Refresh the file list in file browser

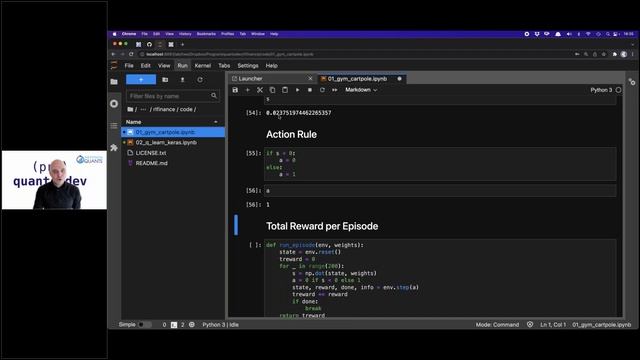click(x=200, y=80)
